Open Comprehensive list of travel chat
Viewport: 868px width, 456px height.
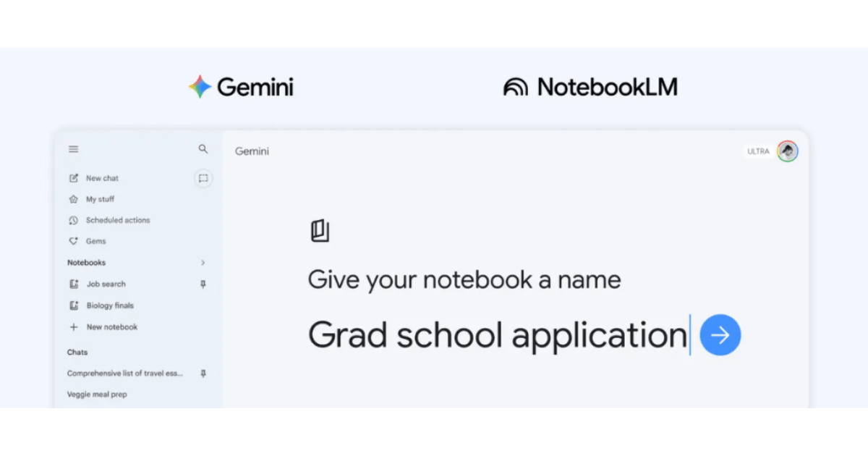click(125, 373)
